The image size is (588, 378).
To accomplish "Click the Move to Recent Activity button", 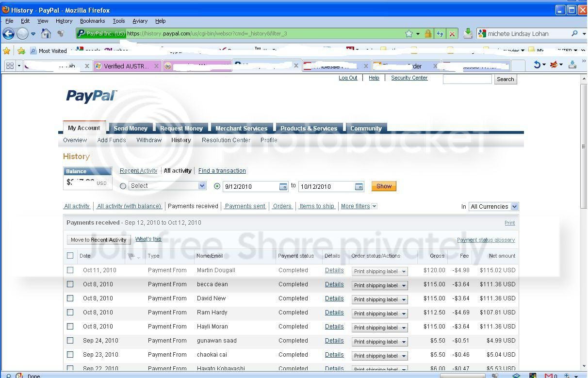I will point(98,240).
